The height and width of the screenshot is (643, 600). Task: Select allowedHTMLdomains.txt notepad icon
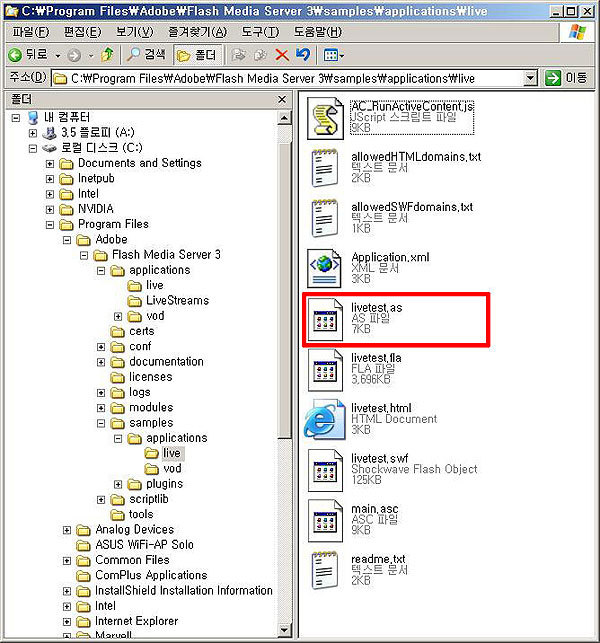point(325,168)
